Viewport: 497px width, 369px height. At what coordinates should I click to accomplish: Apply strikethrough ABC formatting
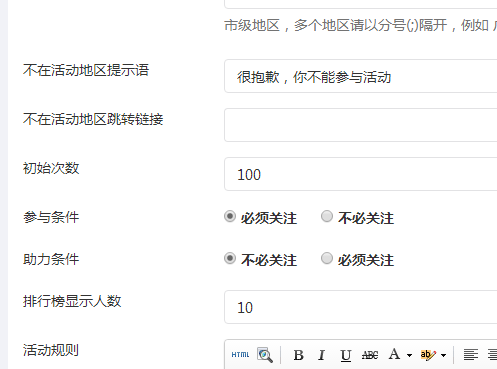370,355
